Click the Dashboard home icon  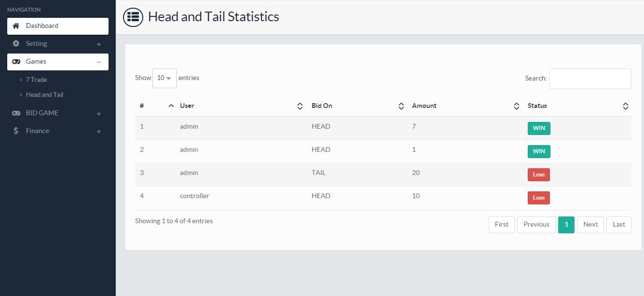(x=16, y=26)
